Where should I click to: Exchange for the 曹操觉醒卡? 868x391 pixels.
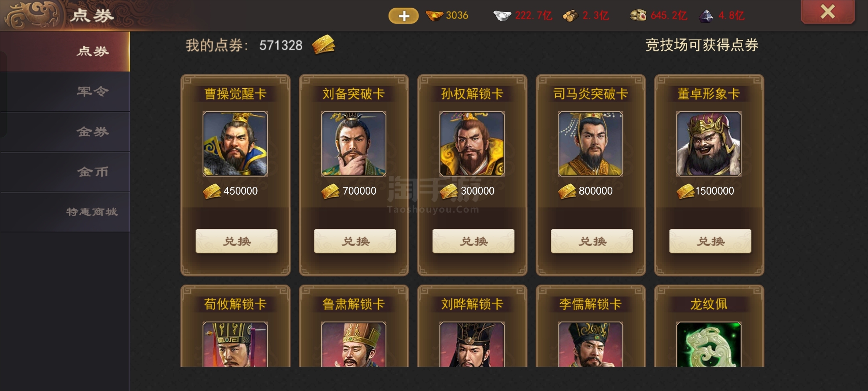[237, 241]
